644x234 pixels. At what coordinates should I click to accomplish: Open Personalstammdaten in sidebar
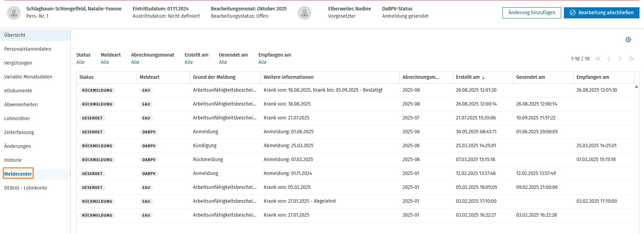click(28, 49)
